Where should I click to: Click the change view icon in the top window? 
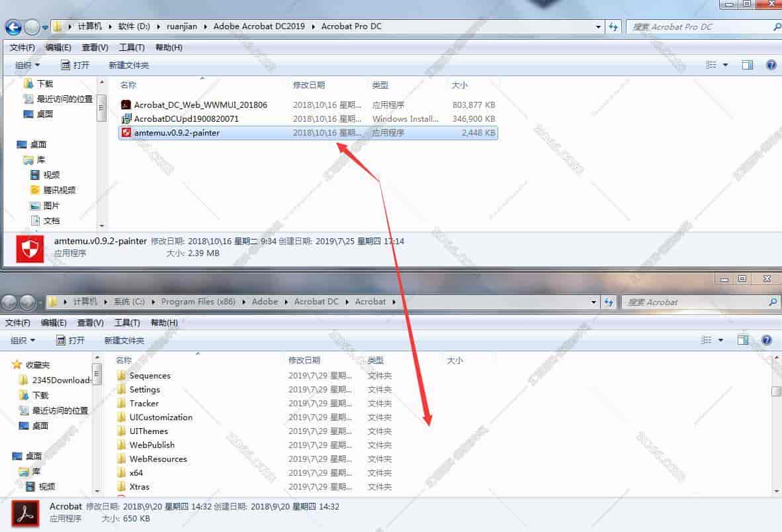coord(711,65)
